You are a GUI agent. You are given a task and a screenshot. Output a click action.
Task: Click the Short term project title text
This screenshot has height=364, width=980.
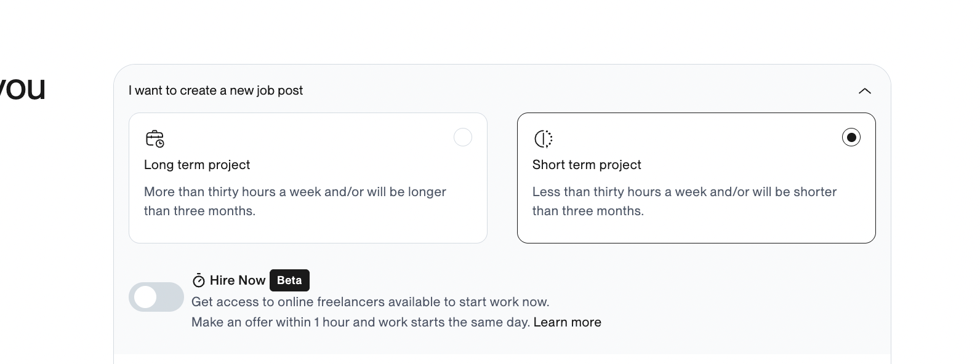[587, 165]
